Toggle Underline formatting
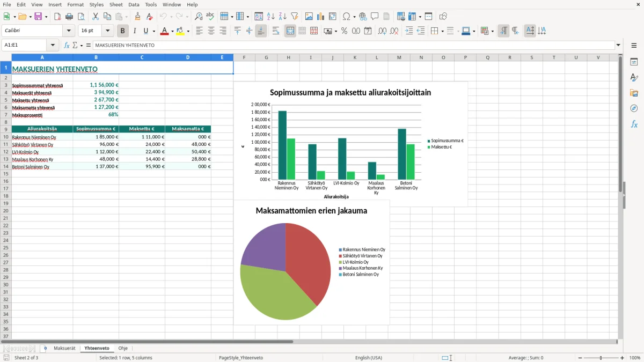Image resolution: width=644 pixels, height=362 pixels. (146, 31)
